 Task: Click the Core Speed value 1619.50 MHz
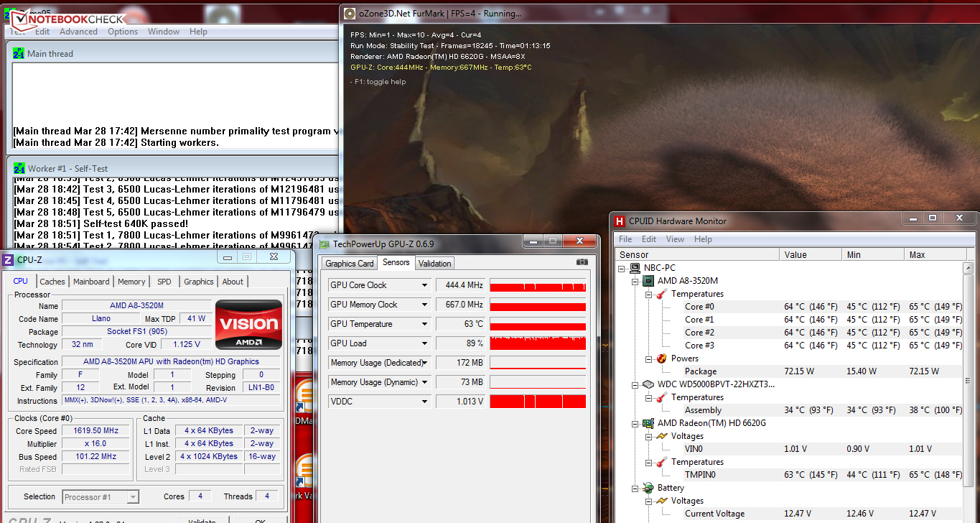coord(95,431)
